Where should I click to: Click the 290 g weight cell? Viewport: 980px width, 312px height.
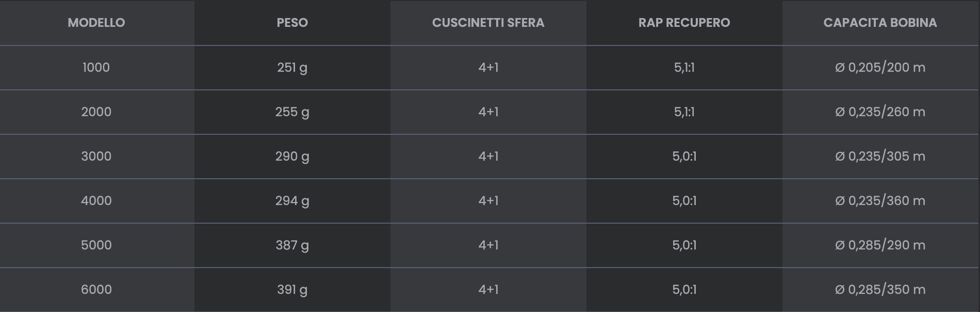[x=292, y=157]
